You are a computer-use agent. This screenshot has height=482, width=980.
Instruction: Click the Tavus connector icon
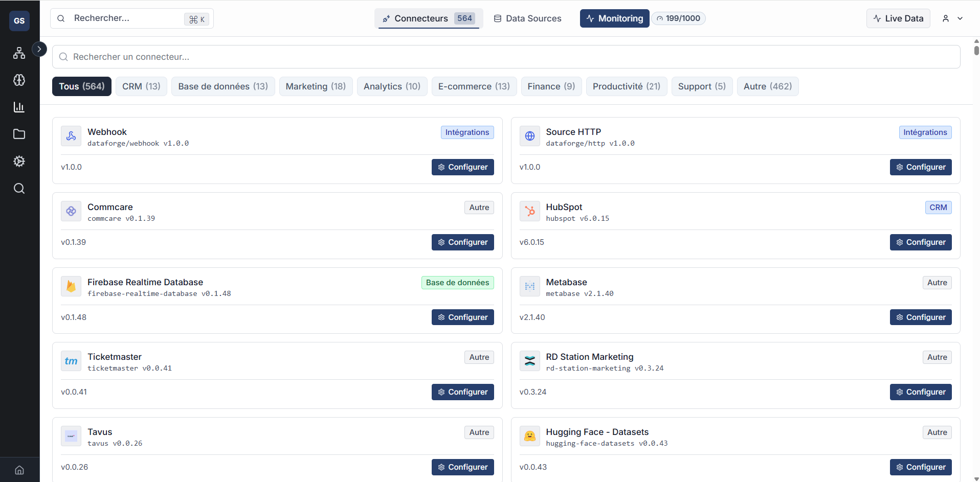click(71, 436)
